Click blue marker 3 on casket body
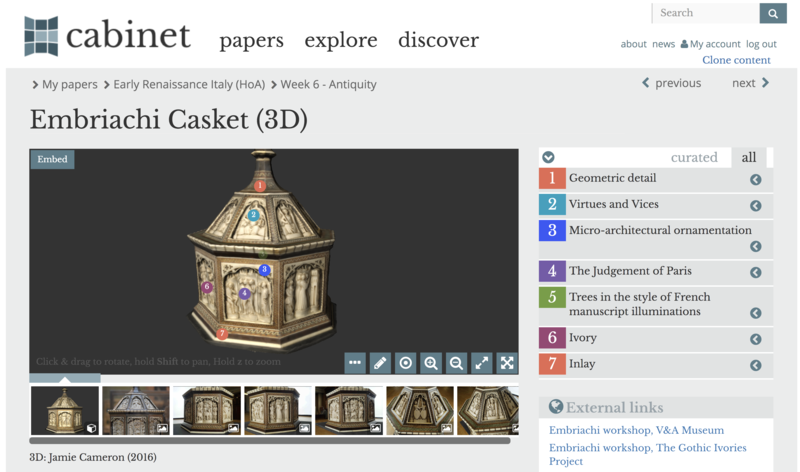The image size is (800, 472). click(x=264, y=269)
